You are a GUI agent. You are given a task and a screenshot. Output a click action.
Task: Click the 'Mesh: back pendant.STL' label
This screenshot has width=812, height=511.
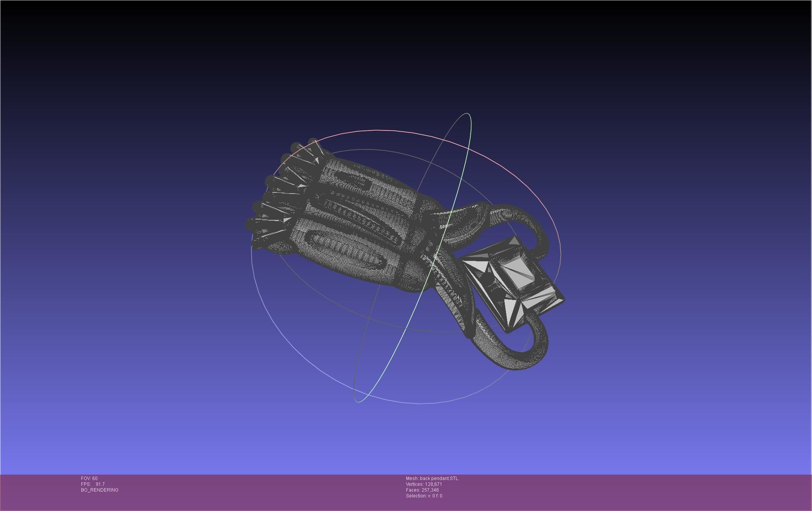pos(432,478)
